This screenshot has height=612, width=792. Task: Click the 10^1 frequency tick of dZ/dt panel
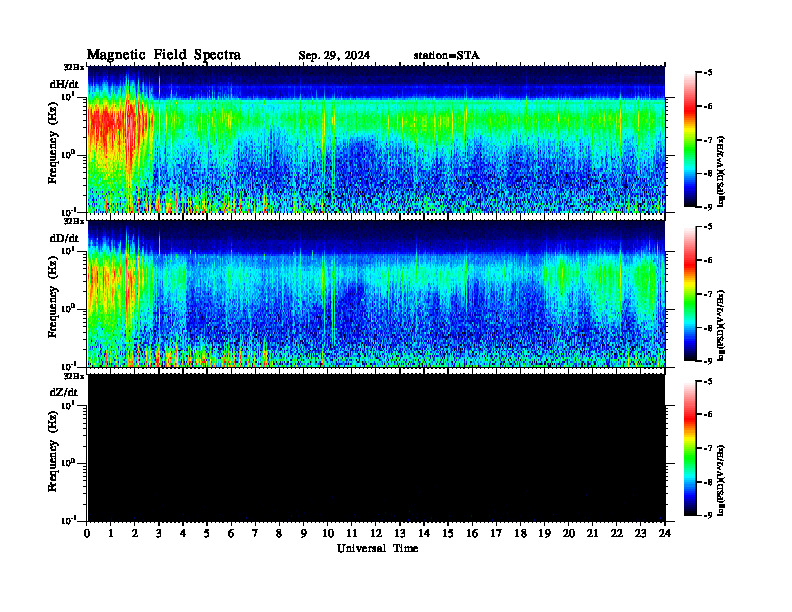[x=68, y=405]
